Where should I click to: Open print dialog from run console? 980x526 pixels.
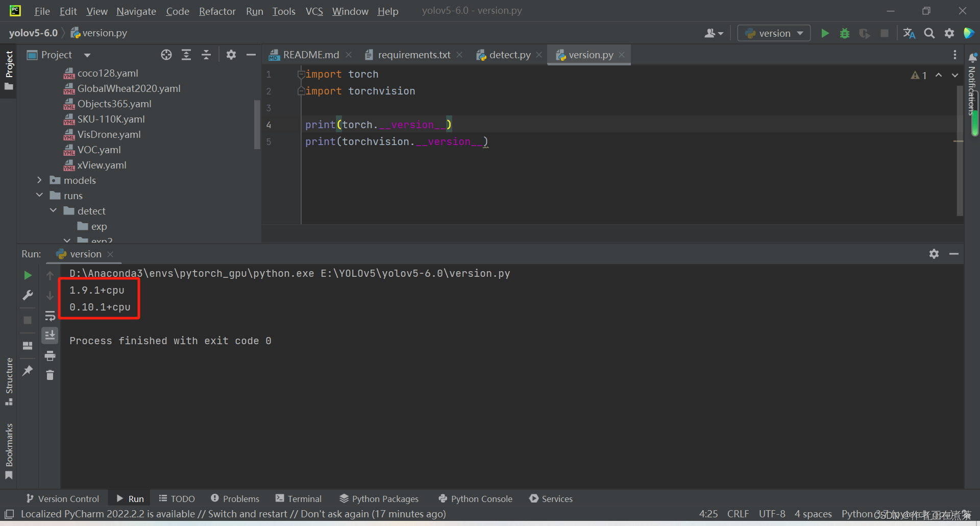coord(50,356)
